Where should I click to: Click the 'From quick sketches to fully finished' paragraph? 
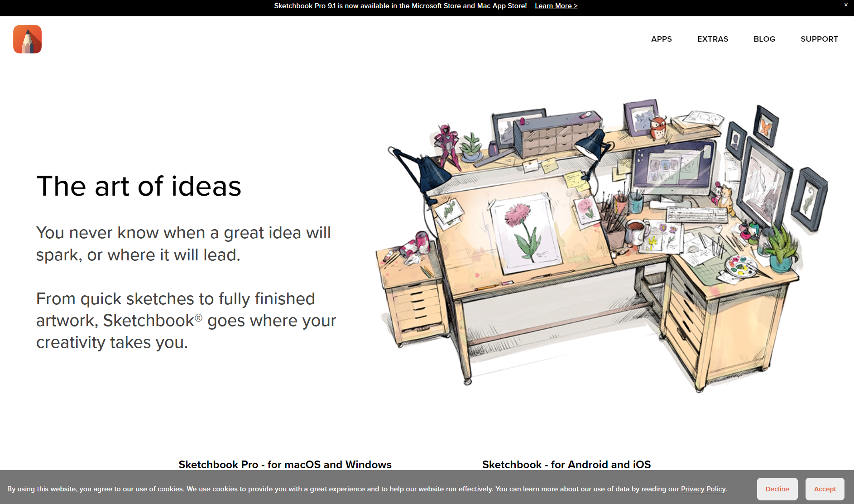186,321
